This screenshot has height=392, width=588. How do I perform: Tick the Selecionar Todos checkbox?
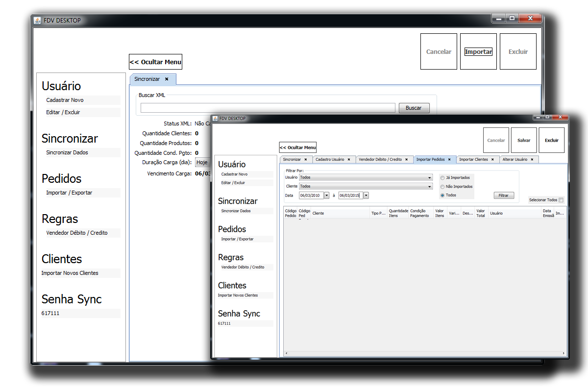coord(561,200)
